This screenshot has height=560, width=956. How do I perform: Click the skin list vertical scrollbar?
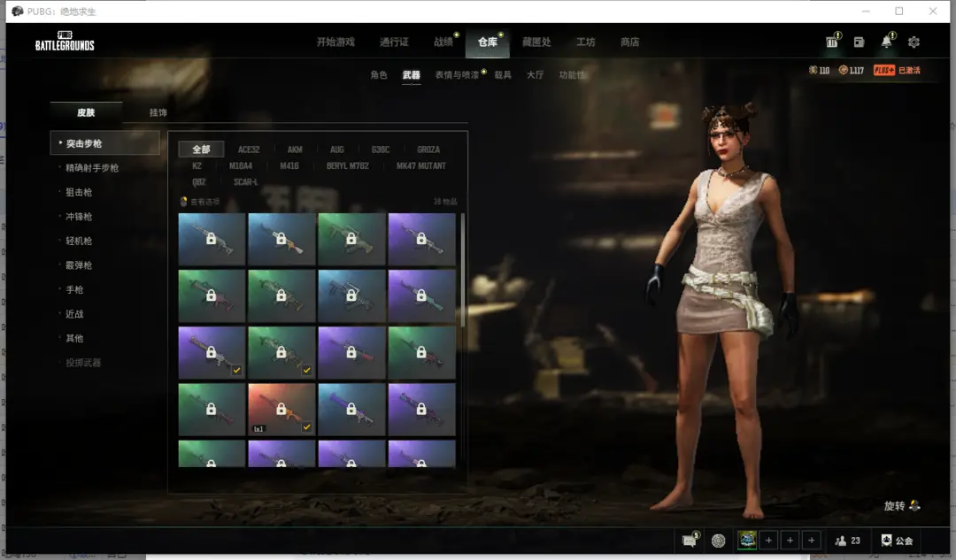point(462,270)
